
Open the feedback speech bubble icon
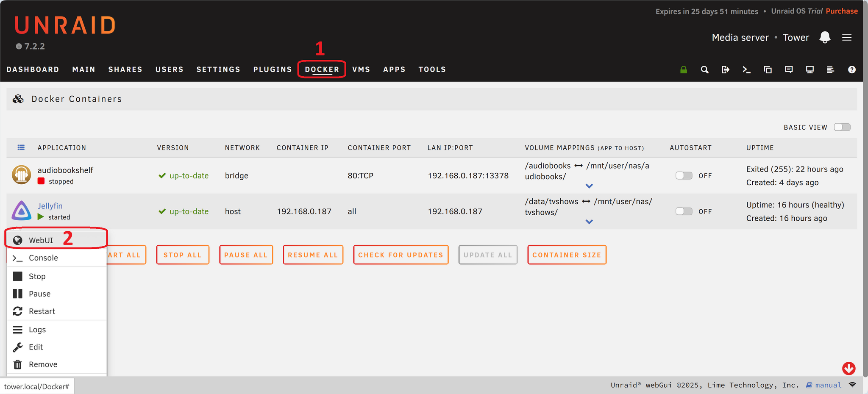789,69
